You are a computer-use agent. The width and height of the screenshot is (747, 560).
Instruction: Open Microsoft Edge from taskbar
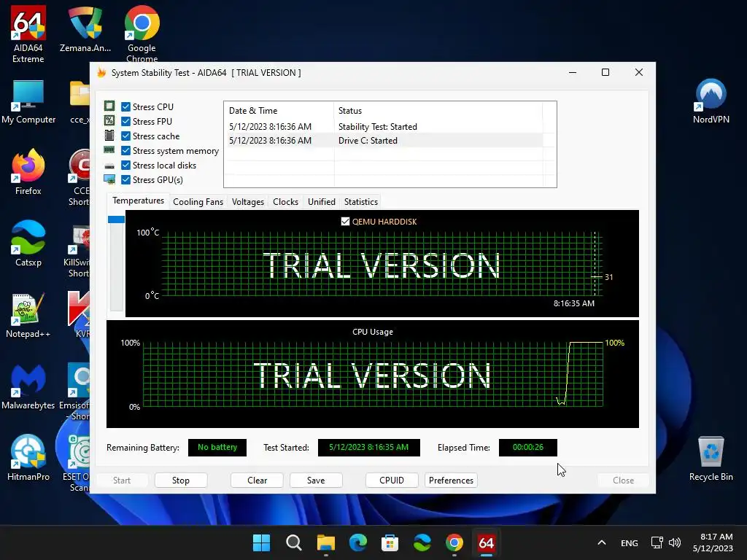[x=357, y=542]
